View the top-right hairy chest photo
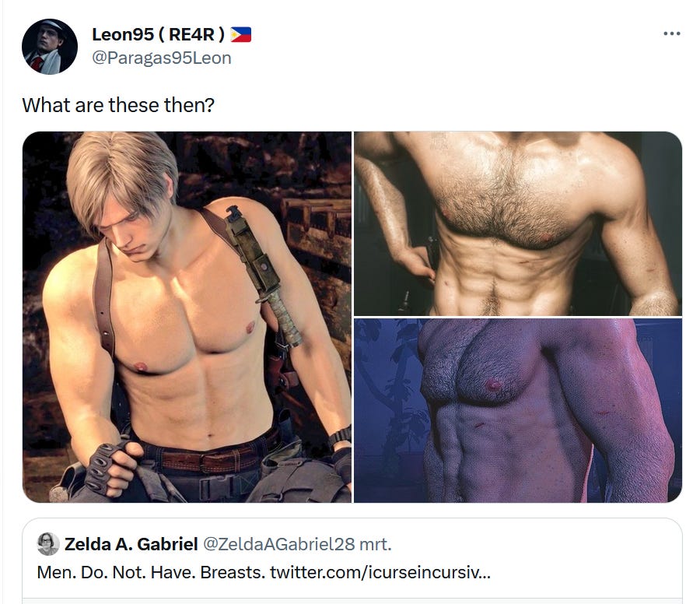The width and height of the screenshot is (700, 604). pos(518,223)
